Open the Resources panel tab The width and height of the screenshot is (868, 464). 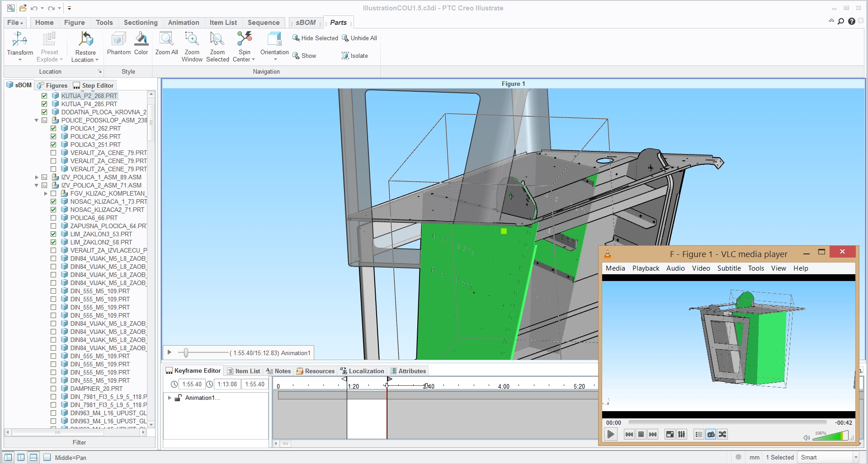tap(316, 371)
